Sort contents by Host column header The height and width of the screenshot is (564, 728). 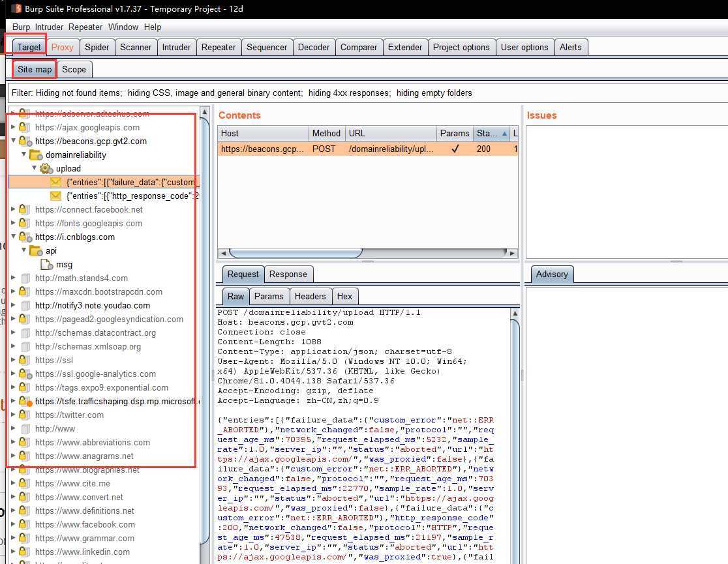[264, 133]
